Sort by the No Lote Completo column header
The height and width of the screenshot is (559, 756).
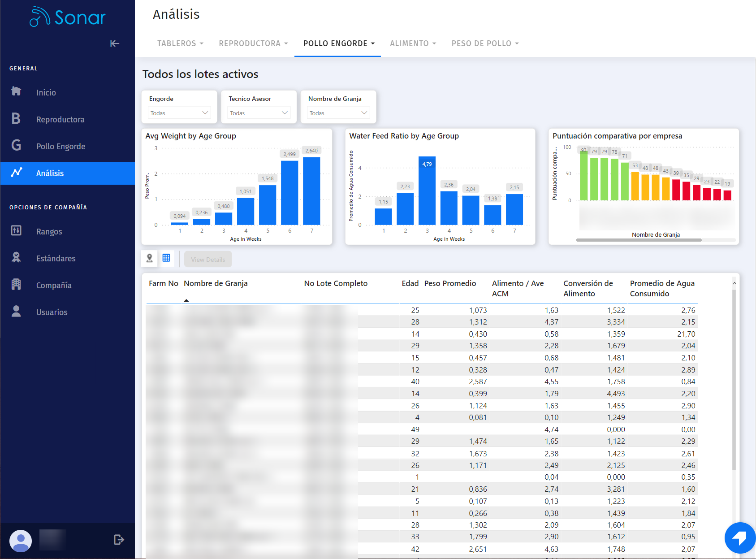pos(336,283)
